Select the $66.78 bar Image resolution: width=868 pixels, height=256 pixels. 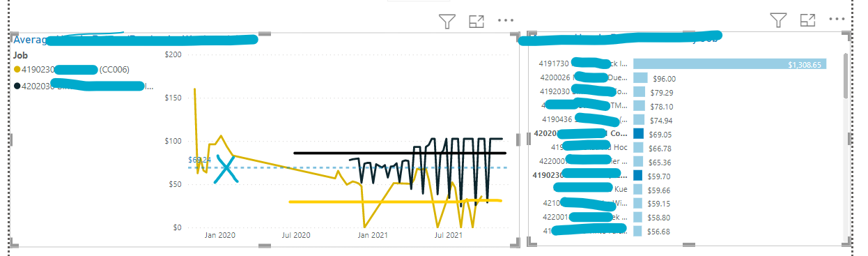coord(638,148)
